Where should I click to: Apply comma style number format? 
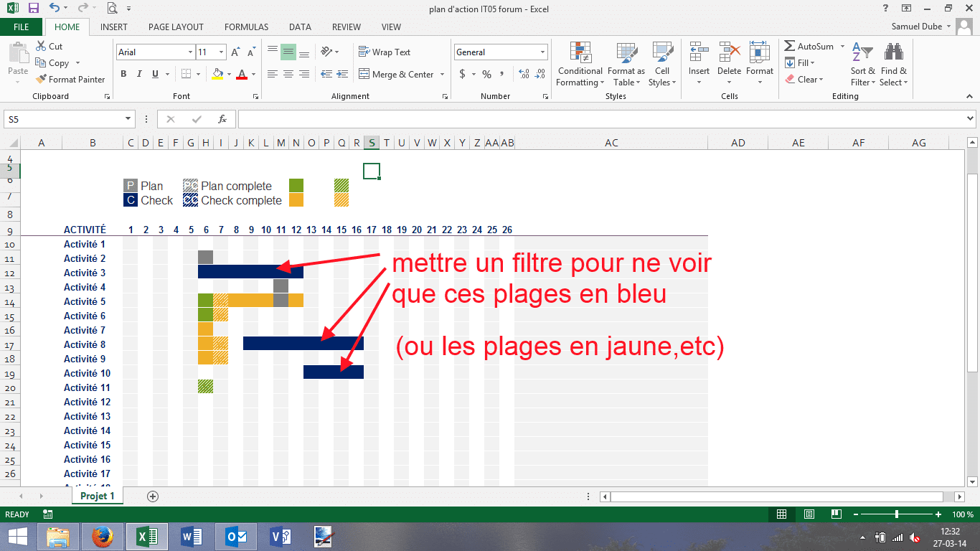pos(502,74)
